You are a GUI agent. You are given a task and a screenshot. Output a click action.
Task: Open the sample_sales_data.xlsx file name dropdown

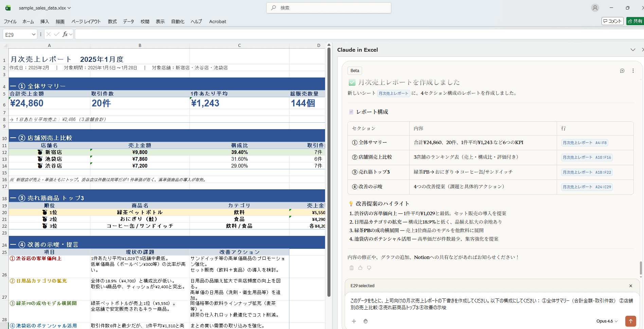pyautogui.click(x=45, y=8)
